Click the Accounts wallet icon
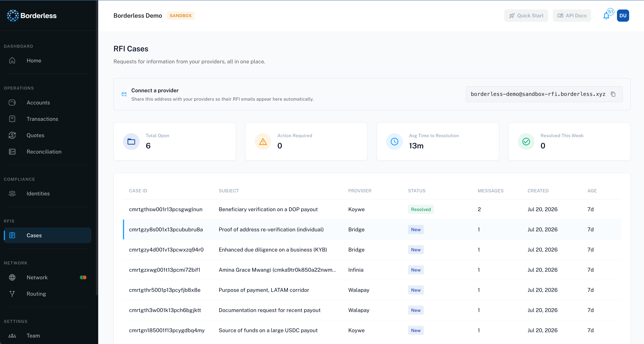 click(12, 103)
